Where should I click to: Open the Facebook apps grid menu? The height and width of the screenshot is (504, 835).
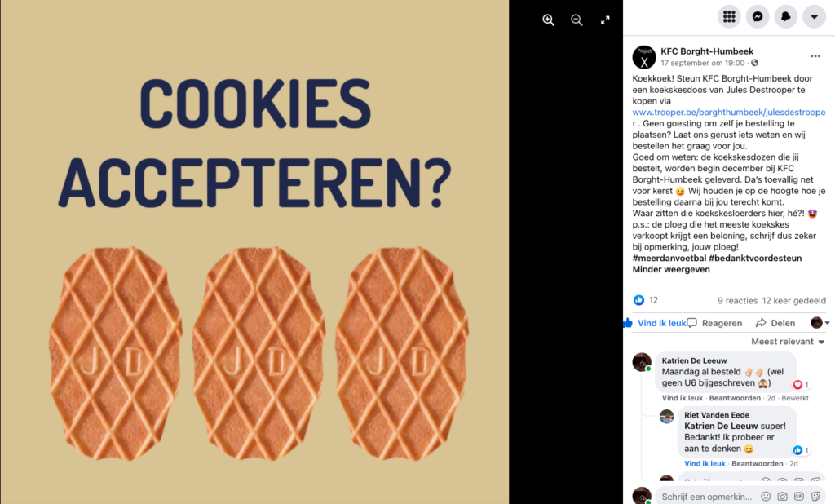click(x=729, y=16)
